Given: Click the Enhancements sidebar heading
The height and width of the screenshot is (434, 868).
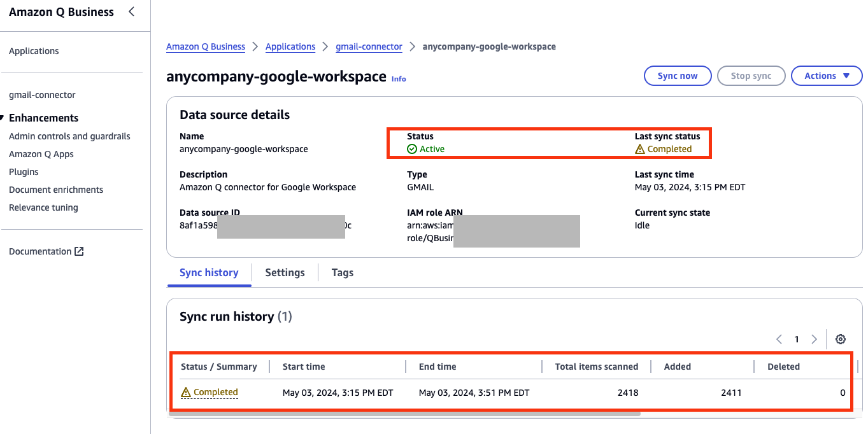Looking at the screenshot, I should [44, 118].
